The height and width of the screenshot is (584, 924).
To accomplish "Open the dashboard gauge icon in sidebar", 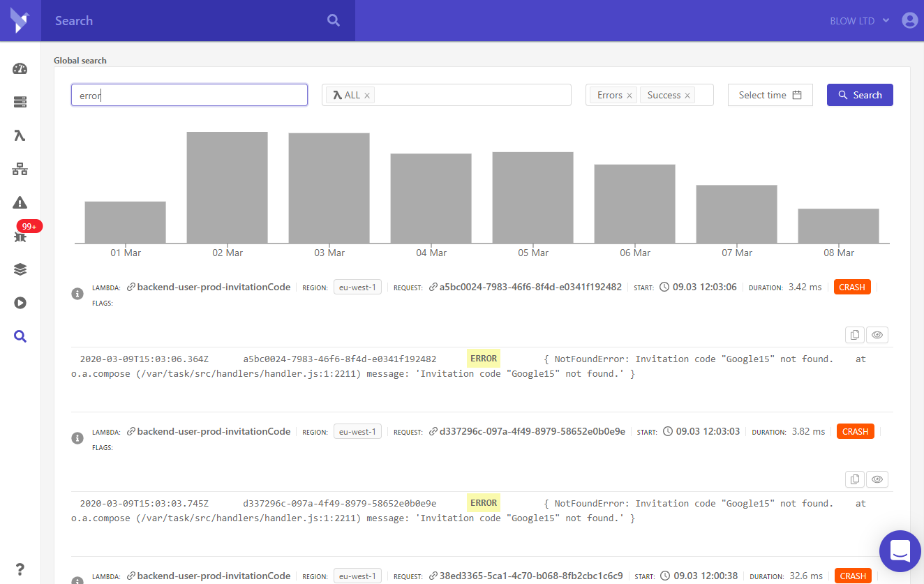I will coord(20,68).
